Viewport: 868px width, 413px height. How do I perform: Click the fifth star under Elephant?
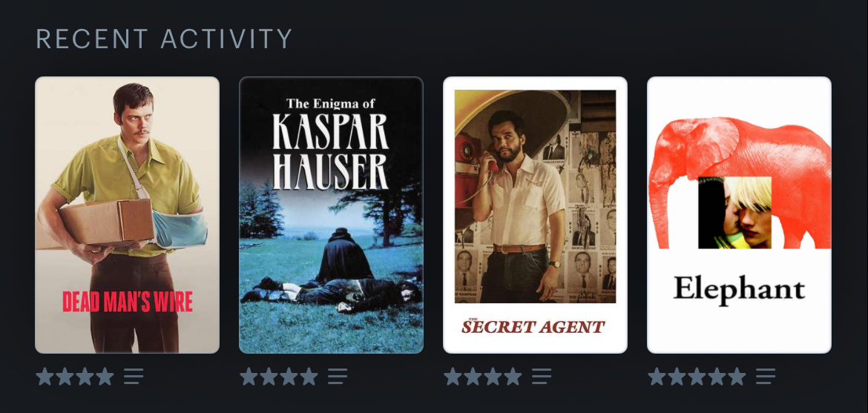pos(736,377)
